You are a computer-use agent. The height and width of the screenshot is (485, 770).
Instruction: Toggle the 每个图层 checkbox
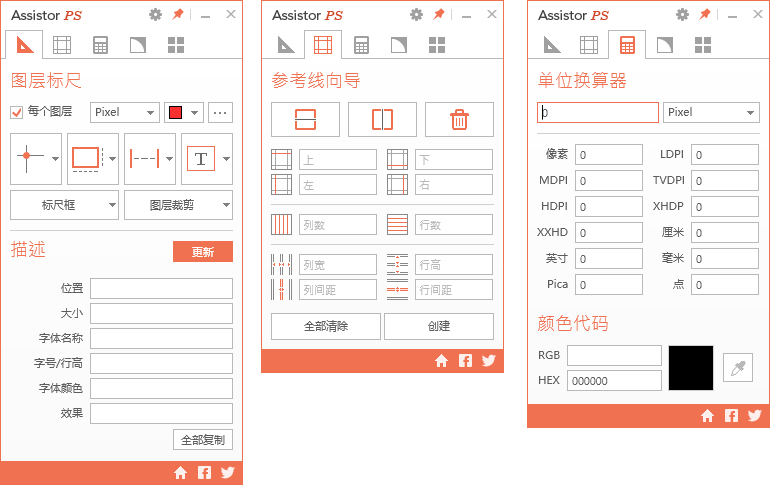[x=17, y=112]
